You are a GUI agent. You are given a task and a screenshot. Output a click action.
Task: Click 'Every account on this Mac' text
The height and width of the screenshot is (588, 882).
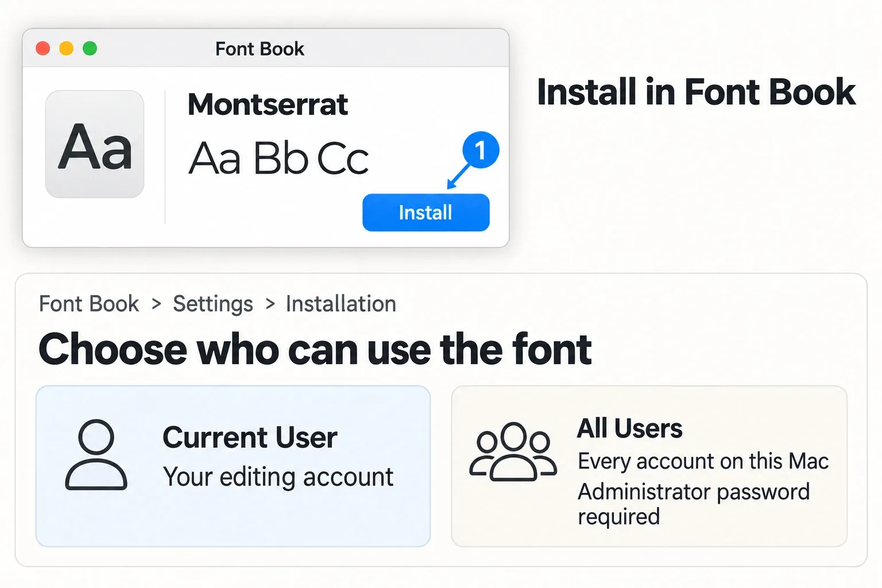[x=703, y=462]
